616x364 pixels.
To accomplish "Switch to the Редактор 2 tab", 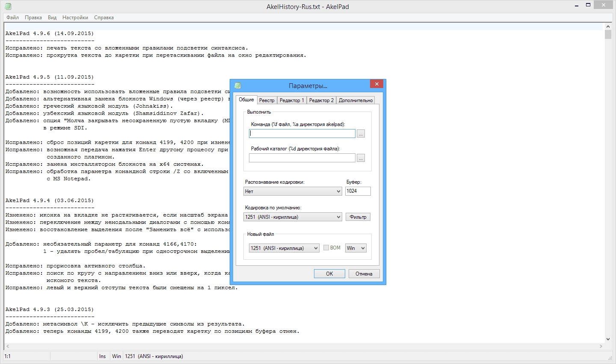I will point(321,100).
